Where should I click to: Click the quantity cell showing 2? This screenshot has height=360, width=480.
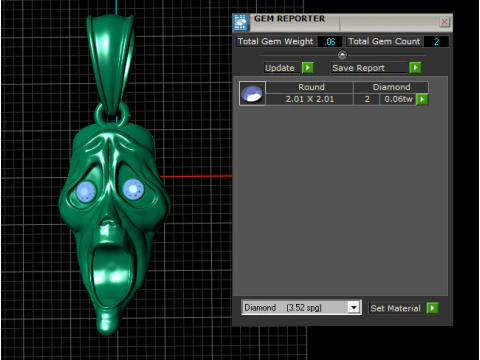pos(367,99)
